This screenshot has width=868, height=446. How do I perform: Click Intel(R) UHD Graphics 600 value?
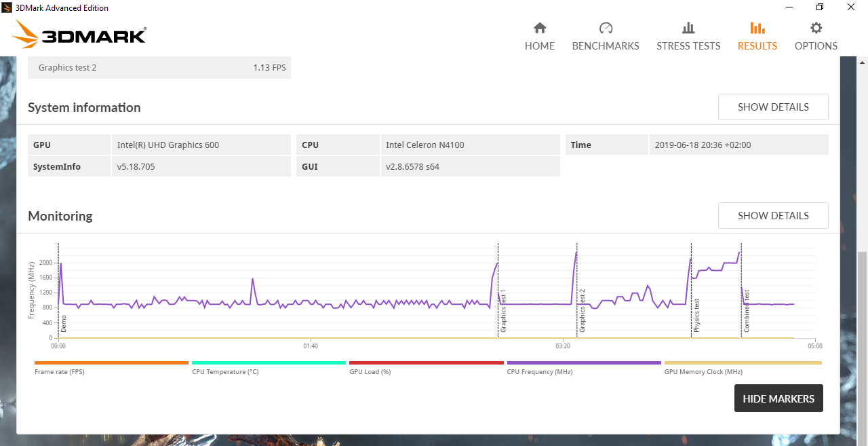(168, 145)
